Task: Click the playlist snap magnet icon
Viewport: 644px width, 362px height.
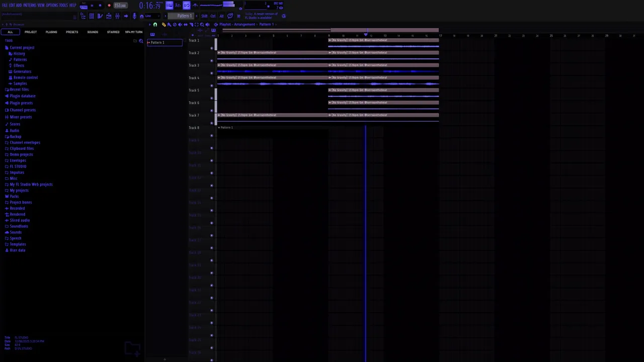Action: pos(155,24)
